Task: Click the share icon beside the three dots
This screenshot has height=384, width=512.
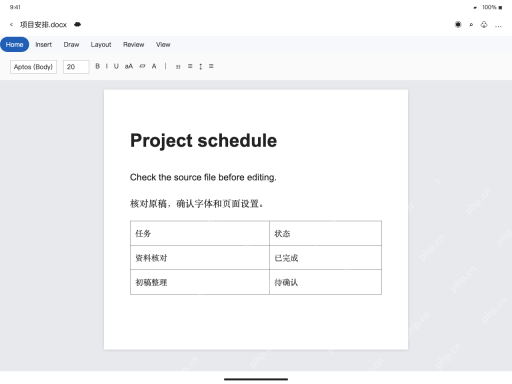Action: tap(484, 24)
